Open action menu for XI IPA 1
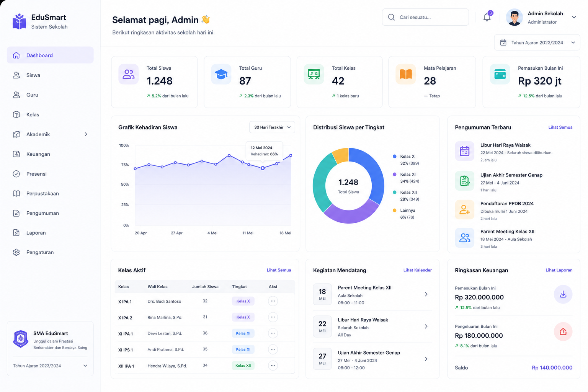Viewport: 588px width, 392px height. tap(273, 333)
